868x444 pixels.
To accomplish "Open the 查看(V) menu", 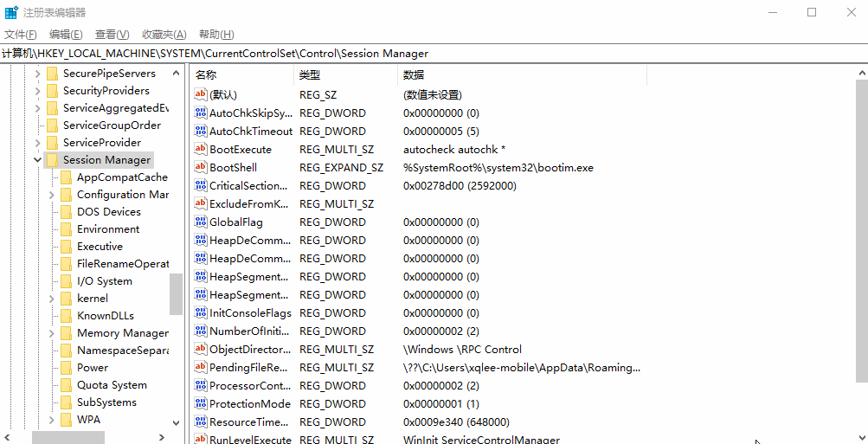I will [x=113, y=35].
